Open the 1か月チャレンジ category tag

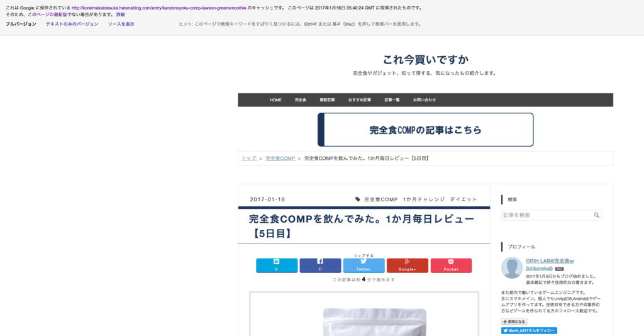pos(424,199)
